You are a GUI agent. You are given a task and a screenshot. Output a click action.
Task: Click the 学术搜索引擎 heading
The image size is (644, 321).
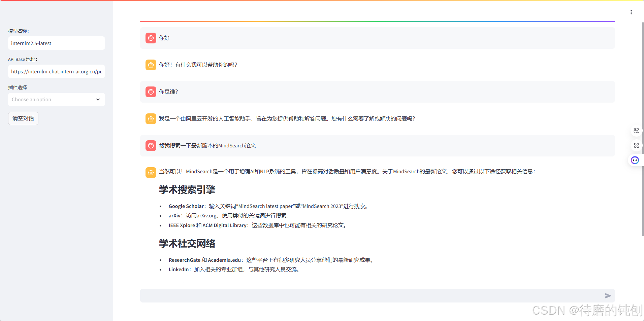(x=187, y=190)
